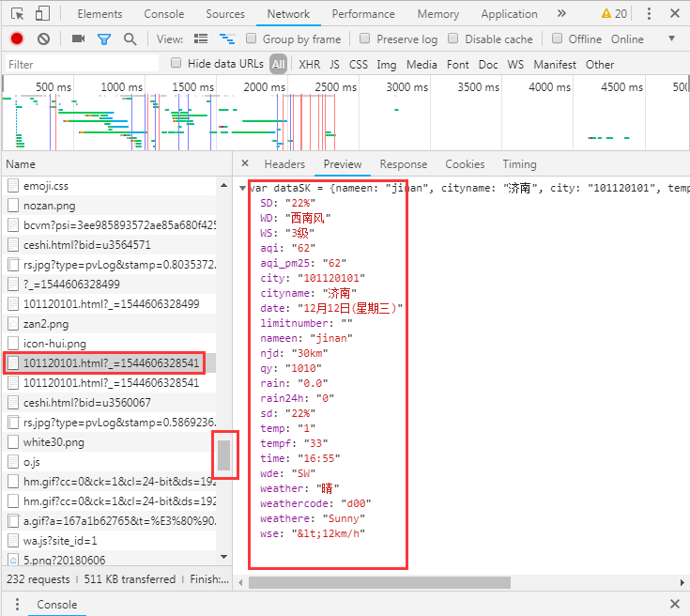Show the request Headers tab
The width and height of the screenshot is (690, 616).
tap(284, 163)
